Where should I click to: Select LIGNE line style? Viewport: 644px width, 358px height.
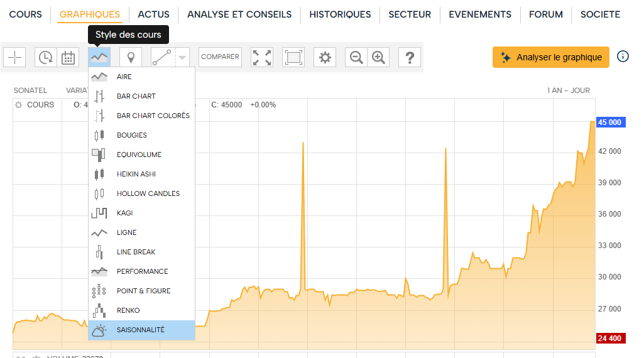tap(142, 232)
